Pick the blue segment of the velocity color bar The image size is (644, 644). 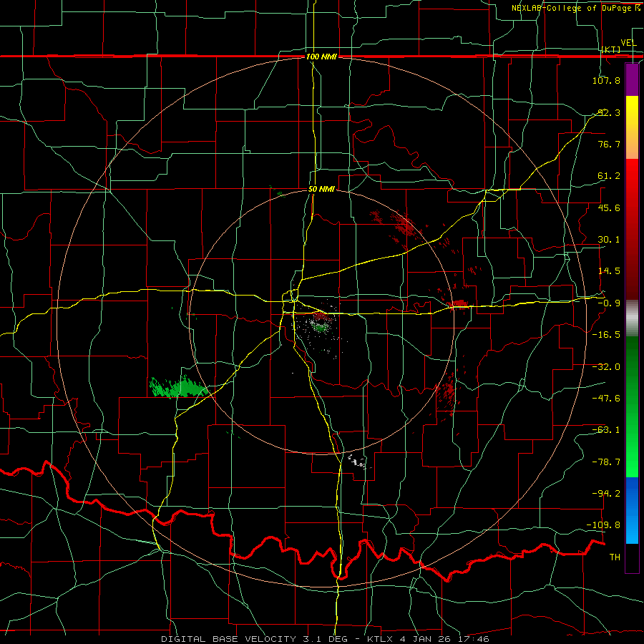coord(632,510)
